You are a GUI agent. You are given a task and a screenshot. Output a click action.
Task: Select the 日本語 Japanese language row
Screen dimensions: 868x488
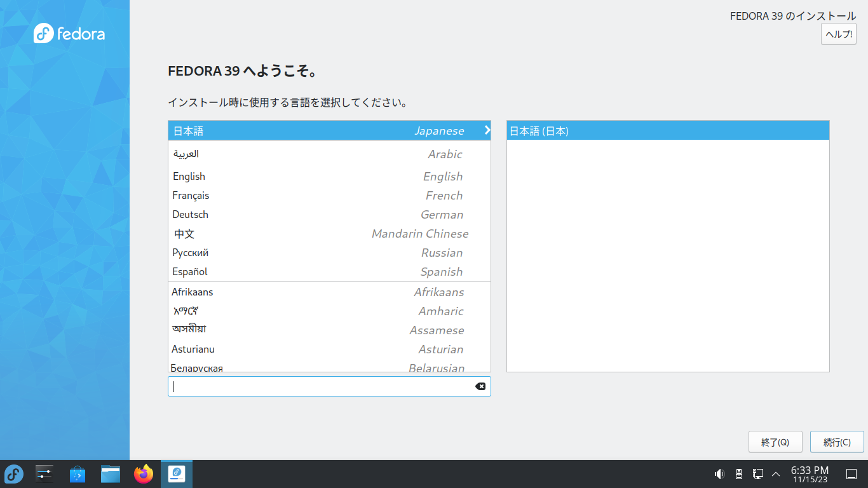(x=329, y=130)
